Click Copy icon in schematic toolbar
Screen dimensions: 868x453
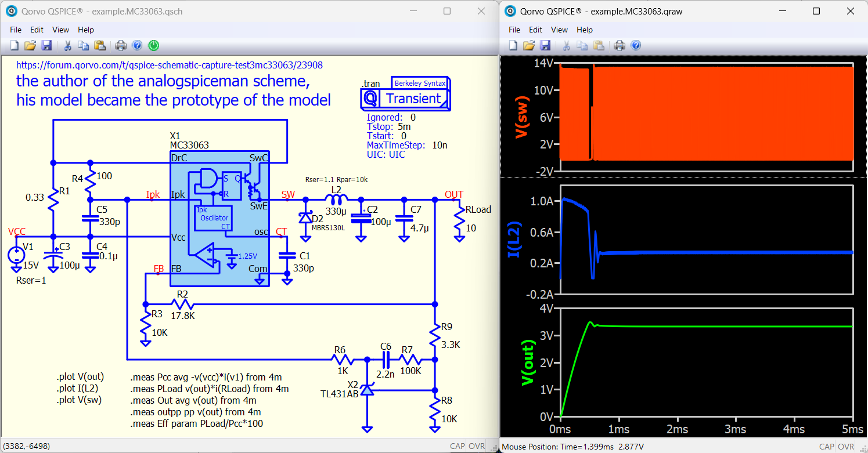click(x=84, y=45)
